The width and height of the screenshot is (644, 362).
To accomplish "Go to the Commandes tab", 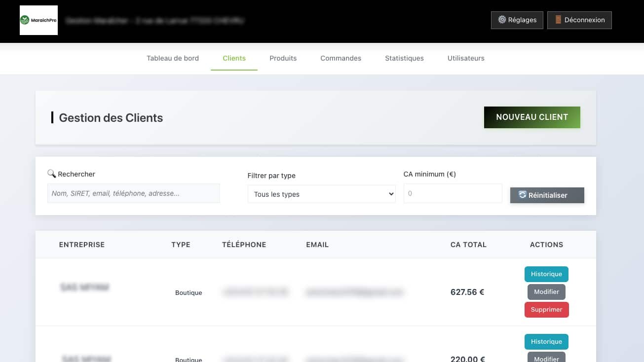I will (x=341, y=58).
